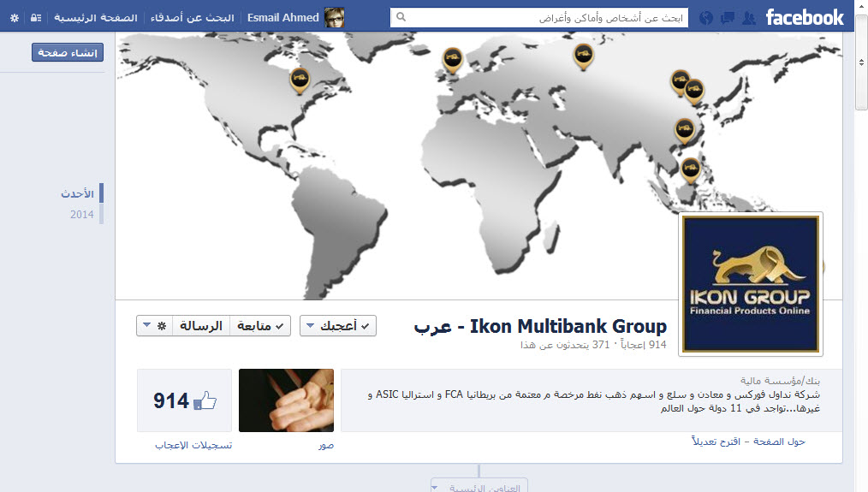Screen dimensions: 868x492
Task: Click the Facebook logo
Action: click(805, 17)
